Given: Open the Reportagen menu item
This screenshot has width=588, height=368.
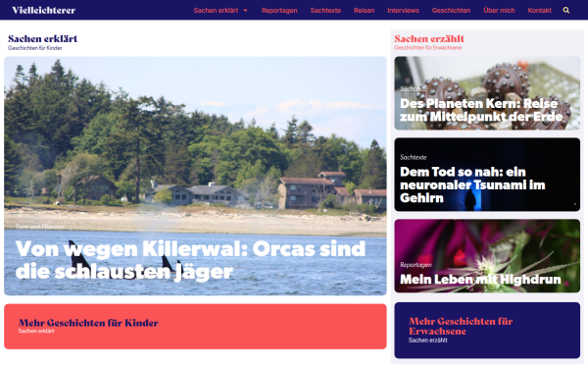Looking at the screenshot, I should point(279,11).
